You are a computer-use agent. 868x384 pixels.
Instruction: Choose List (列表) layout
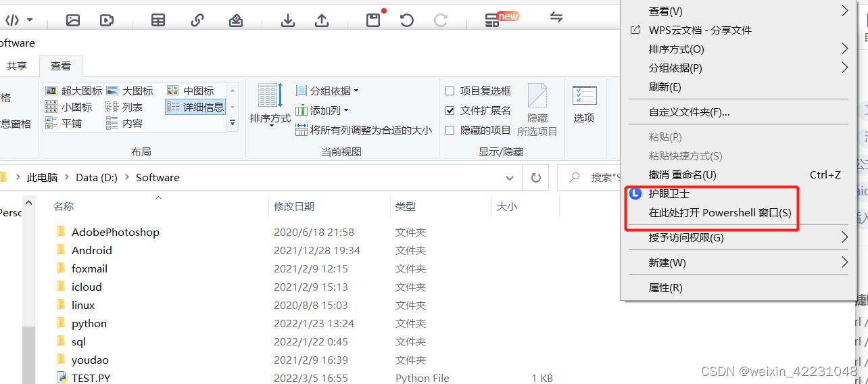coord(124,107)
